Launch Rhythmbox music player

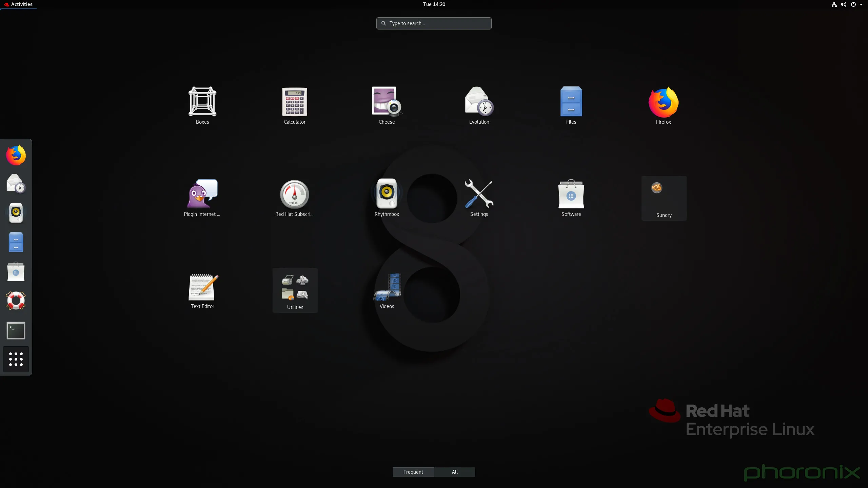pos(386,193)
